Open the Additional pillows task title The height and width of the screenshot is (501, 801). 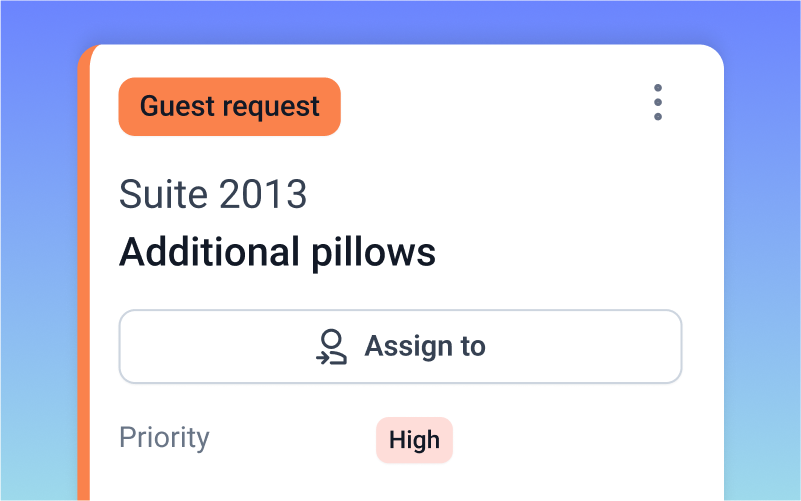click(277, 252)
